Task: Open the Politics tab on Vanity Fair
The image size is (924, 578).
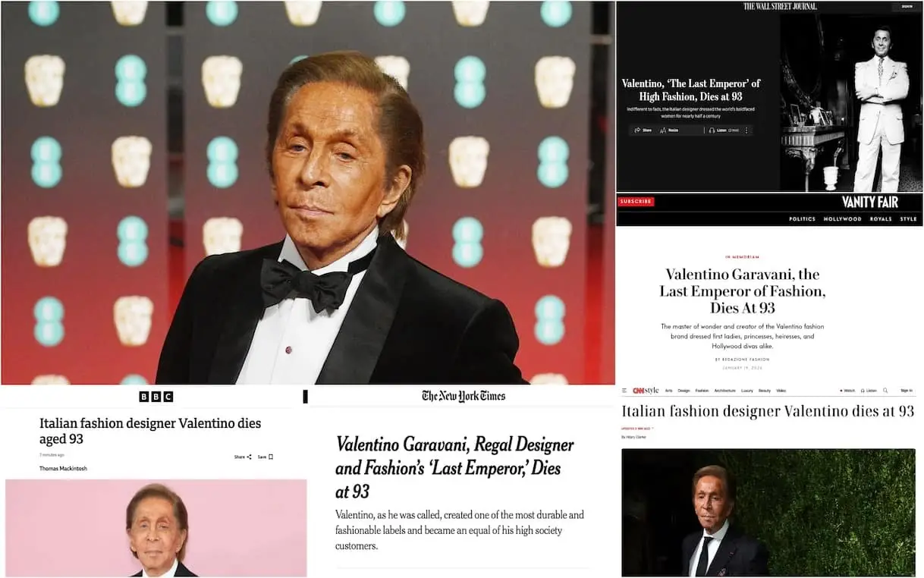Action: point(802,219)
